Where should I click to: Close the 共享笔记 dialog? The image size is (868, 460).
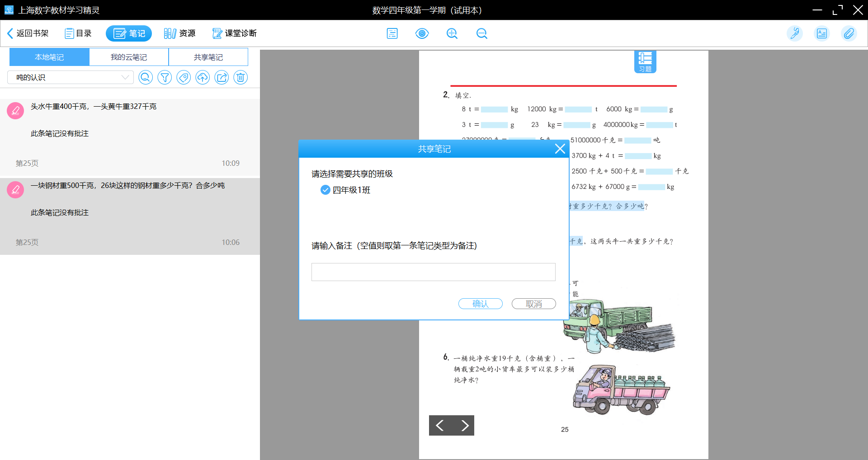pos(560,149)
